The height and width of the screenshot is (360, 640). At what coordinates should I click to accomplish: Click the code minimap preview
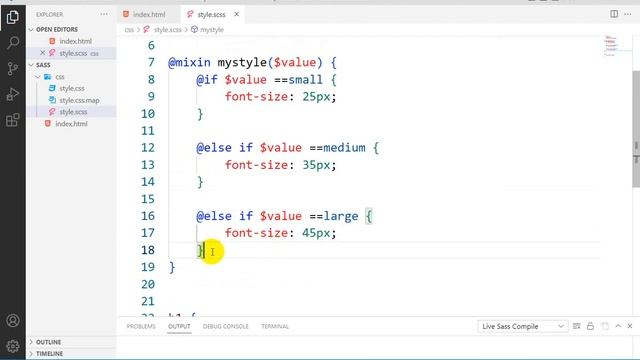611,46
